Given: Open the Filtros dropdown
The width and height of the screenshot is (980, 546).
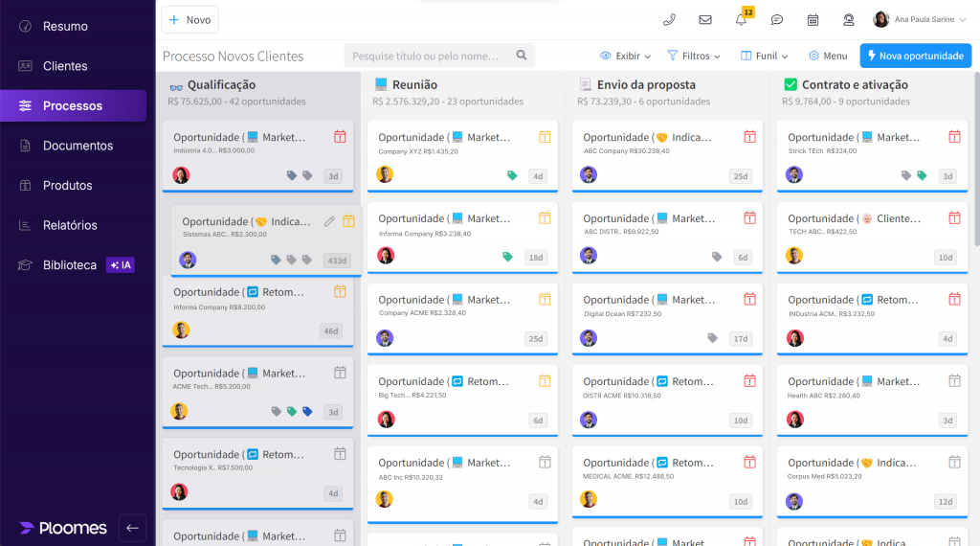Looking at the screenshot, I should (x=694, y=56).
